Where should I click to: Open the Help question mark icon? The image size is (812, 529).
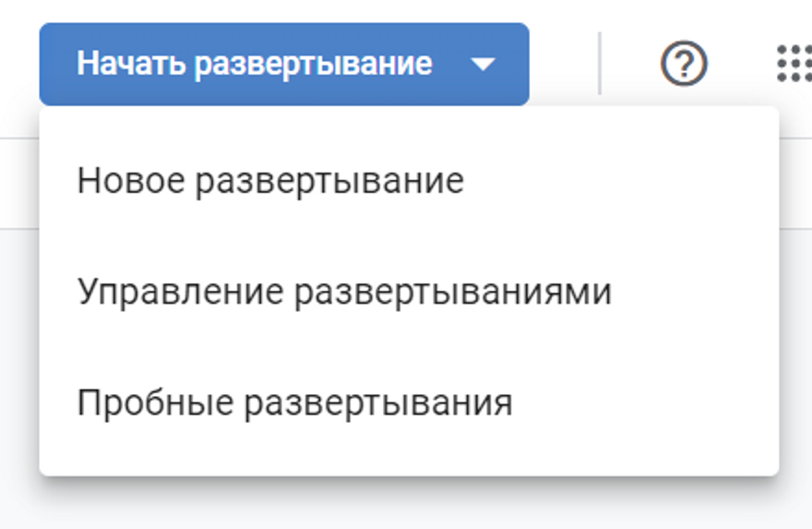684,64
